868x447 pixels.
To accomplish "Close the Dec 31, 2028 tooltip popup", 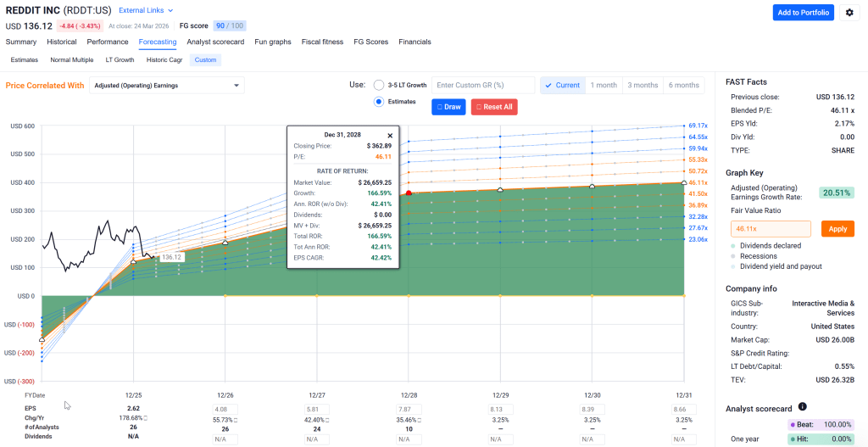I will pos(390,135).
